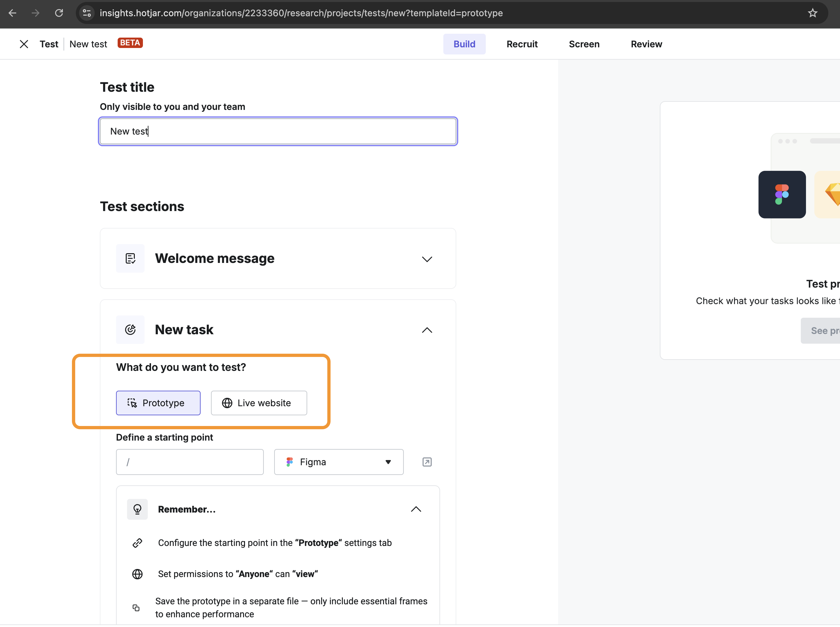Click the Remember lightbulb icon
This screenshot has height=627, width=840.
(137, 509)
